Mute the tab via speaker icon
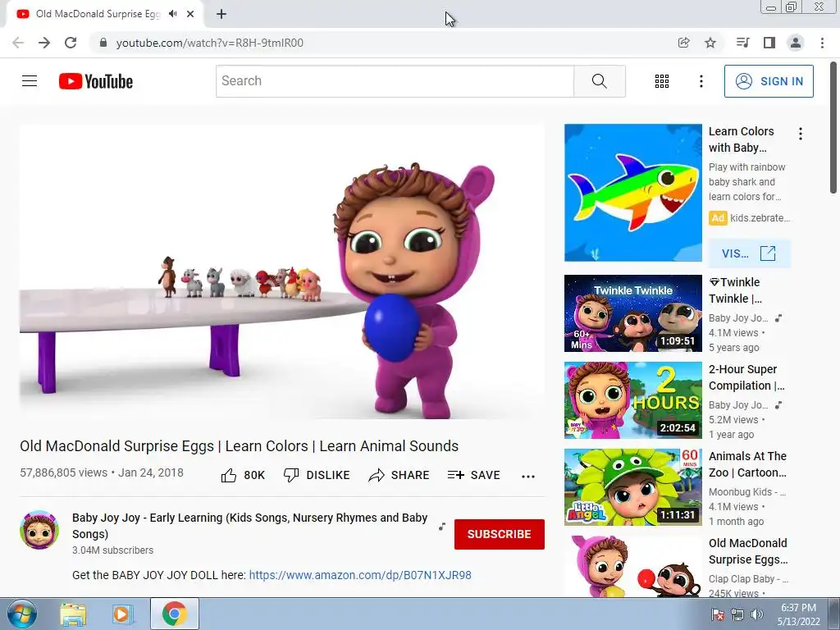The image size is (840, 630). click(172, 14)
